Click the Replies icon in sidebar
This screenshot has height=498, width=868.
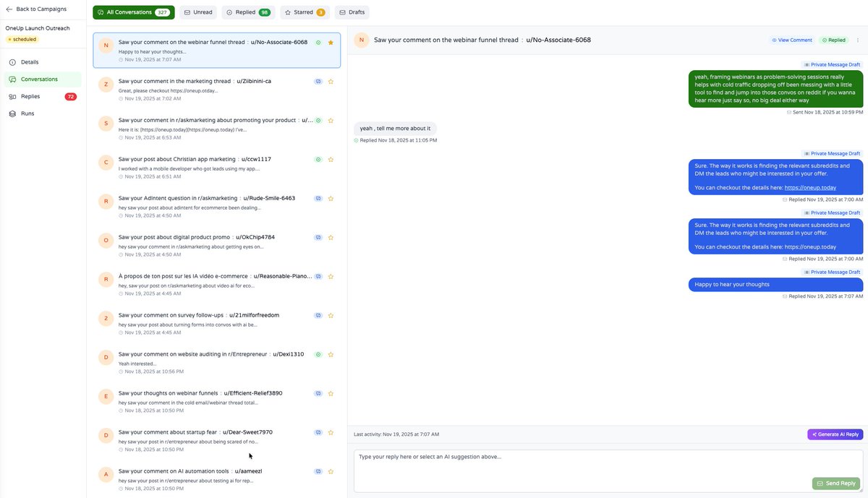click(x=12, y=97)
